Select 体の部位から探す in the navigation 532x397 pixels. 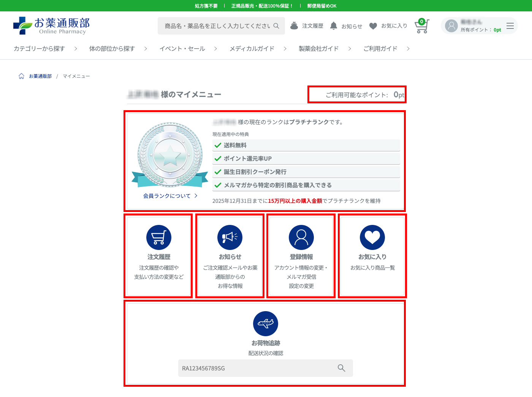[112, 49]
